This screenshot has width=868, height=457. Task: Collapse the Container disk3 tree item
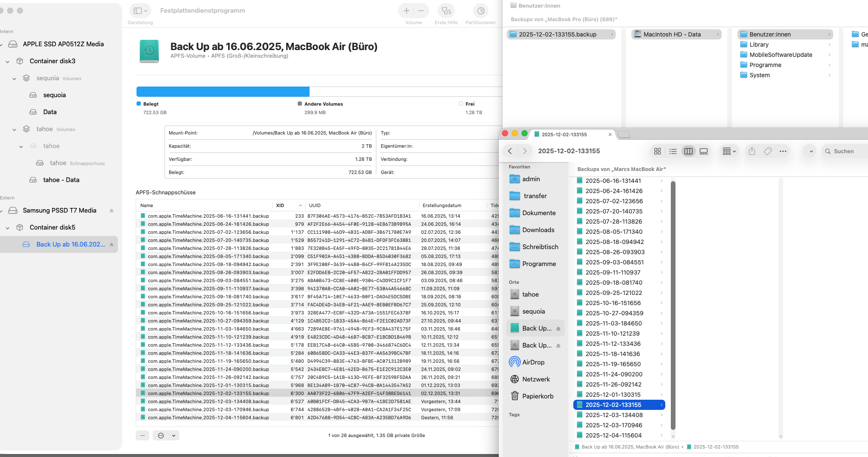click(8, 62)
